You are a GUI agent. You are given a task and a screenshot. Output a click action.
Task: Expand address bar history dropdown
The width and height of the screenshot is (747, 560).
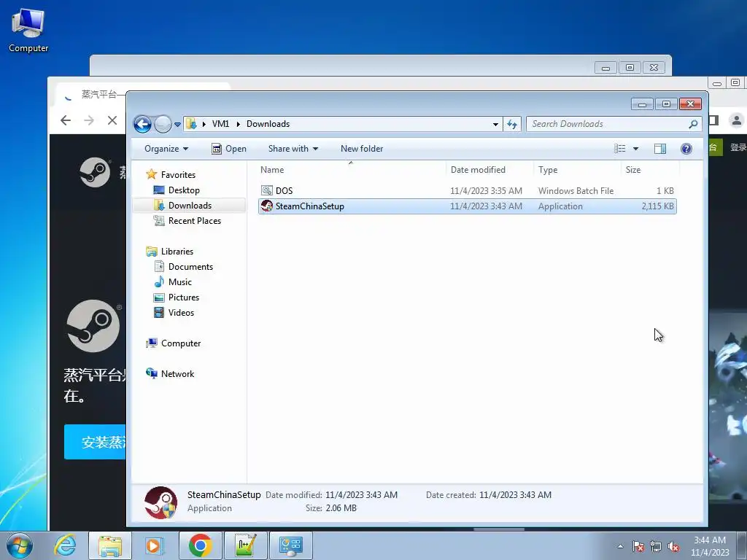[x=495, y=124]
